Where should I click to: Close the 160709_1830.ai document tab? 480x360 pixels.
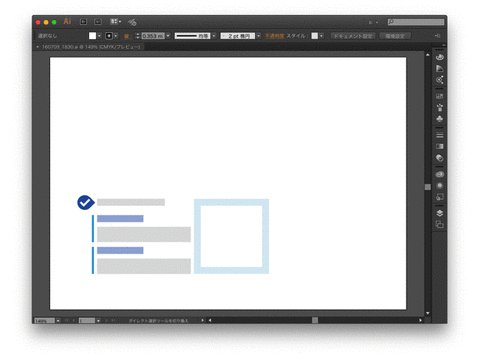click(x=37, y=47)
